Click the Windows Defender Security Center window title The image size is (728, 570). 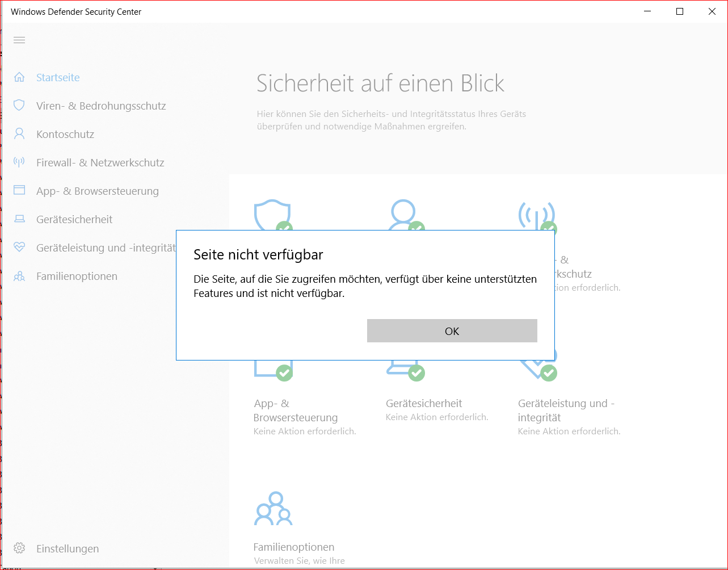click(76, 11)
